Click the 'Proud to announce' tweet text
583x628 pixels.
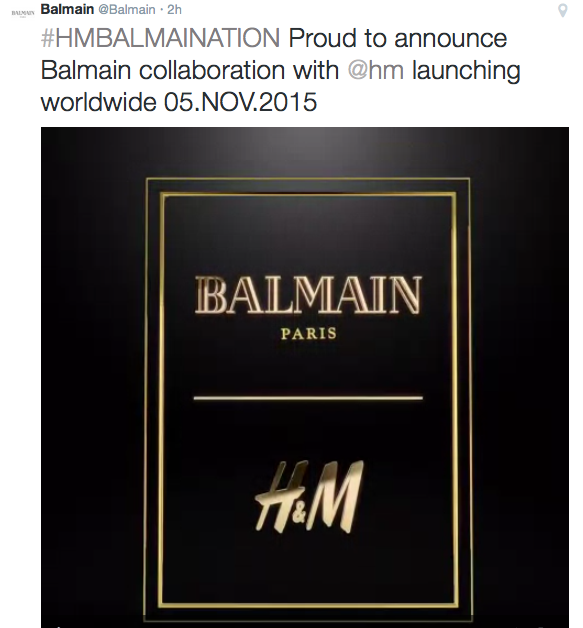(x=398, y=38)
